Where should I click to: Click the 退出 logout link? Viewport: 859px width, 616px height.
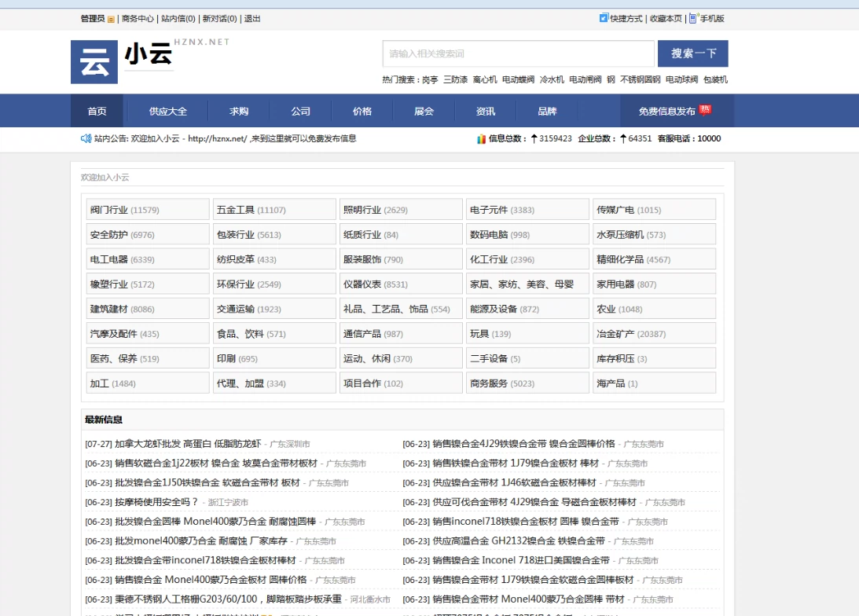pos(252,19)
